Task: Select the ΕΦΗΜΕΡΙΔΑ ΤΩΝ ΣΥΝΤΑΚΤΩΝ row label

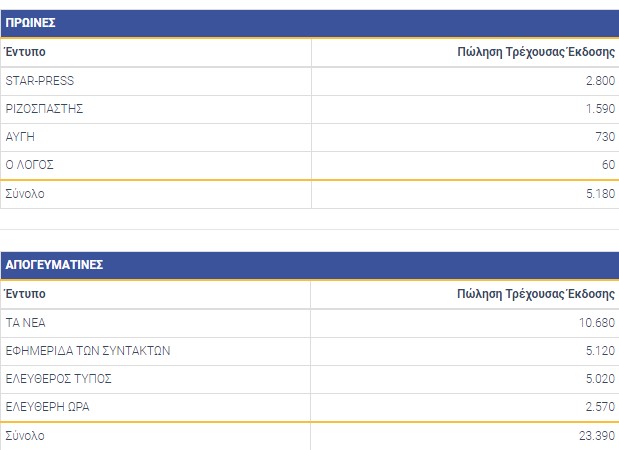Action: [x=88, y=351]
